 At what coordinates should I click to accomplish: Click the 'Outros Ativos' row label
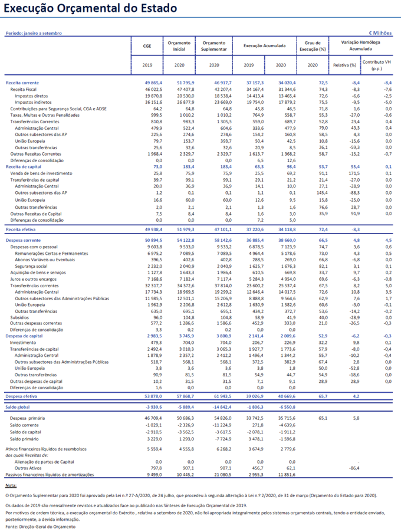coord(28,468)
